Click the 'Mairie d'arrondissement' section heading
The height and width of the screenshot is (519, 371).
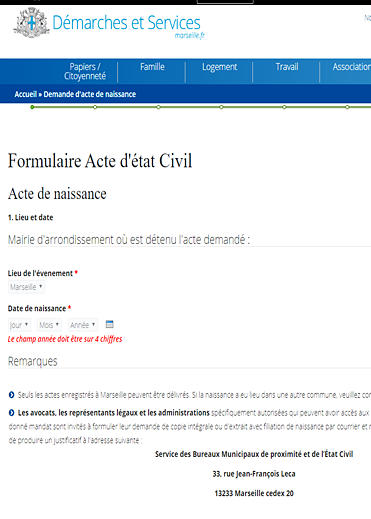pos(129,240)
